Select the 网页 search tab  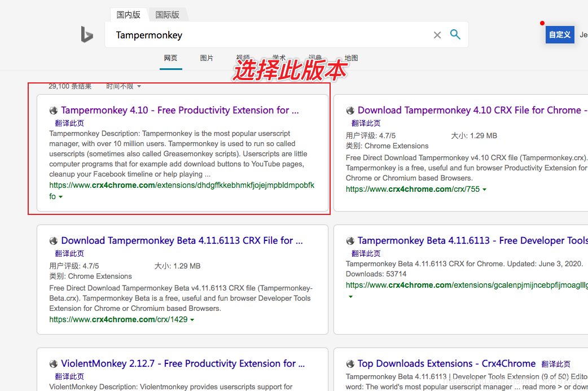[170, 58]
